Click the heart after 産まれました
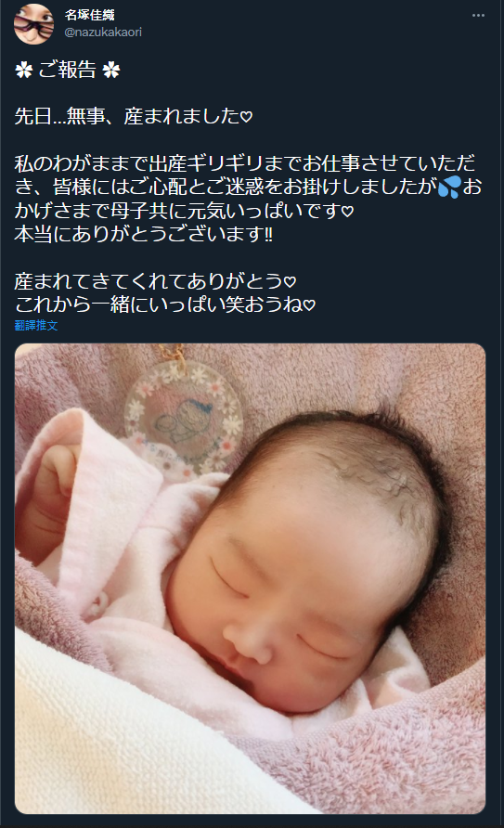 247,117
